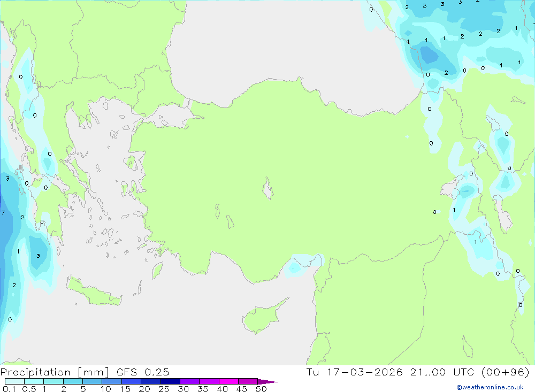Select the 5–10 mm blue legend swatch
Viewport: 535px width, 392px height.
click(x=92, y=381)
